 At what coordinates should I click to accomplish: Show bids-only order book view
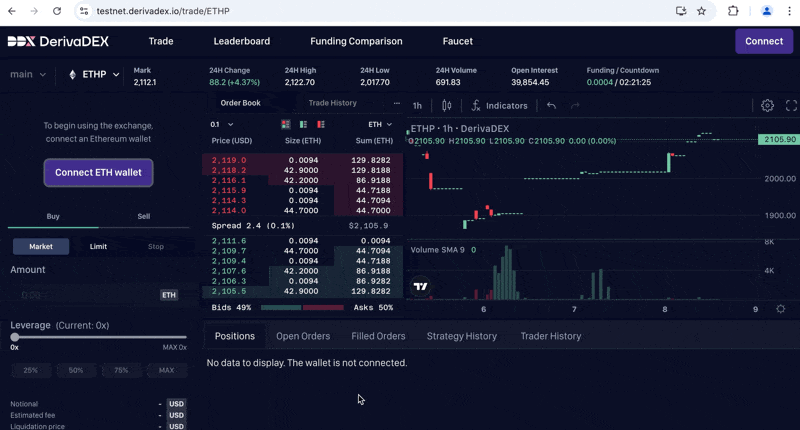[303, 124]
